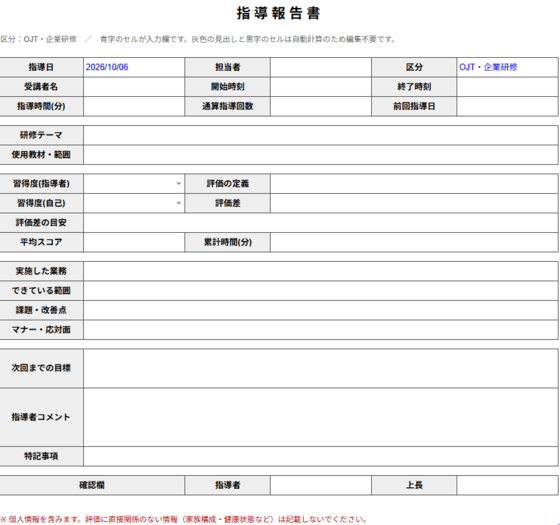
Task: Select the 習得度(指導者) header label
Action: [x=41, y=184]
